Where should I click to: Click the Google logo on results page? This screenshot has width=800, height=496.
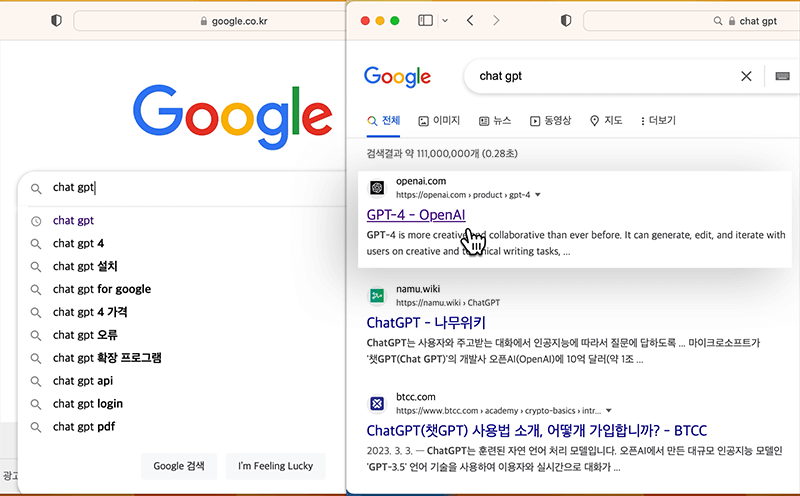pyautogui.click(x=397, y=77)
